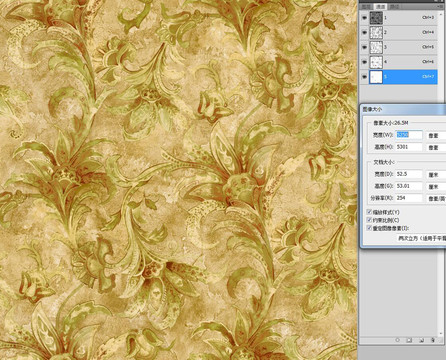Click the document width field 52.5
446x360 pixels.
click(x=409, y=174)
